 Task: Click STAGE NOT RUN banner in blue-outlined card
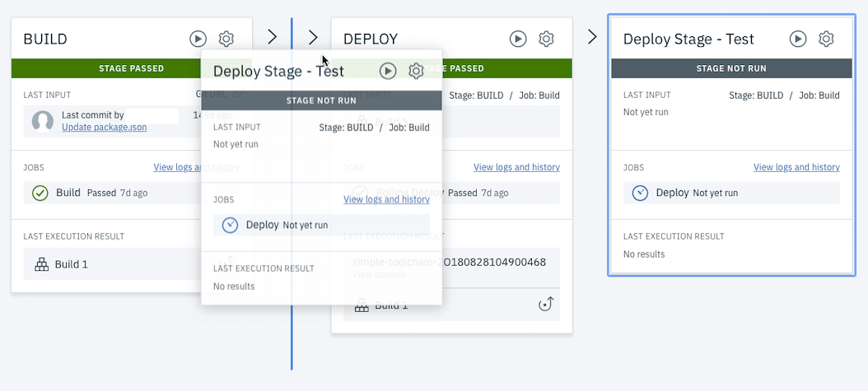pos(731,68)
